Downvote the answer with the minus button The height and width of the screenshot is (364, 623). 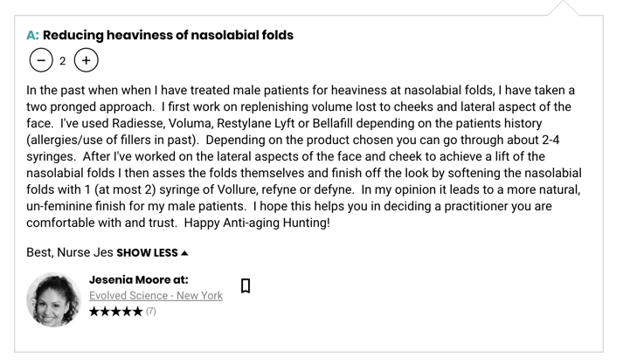(x=41, y=60)
